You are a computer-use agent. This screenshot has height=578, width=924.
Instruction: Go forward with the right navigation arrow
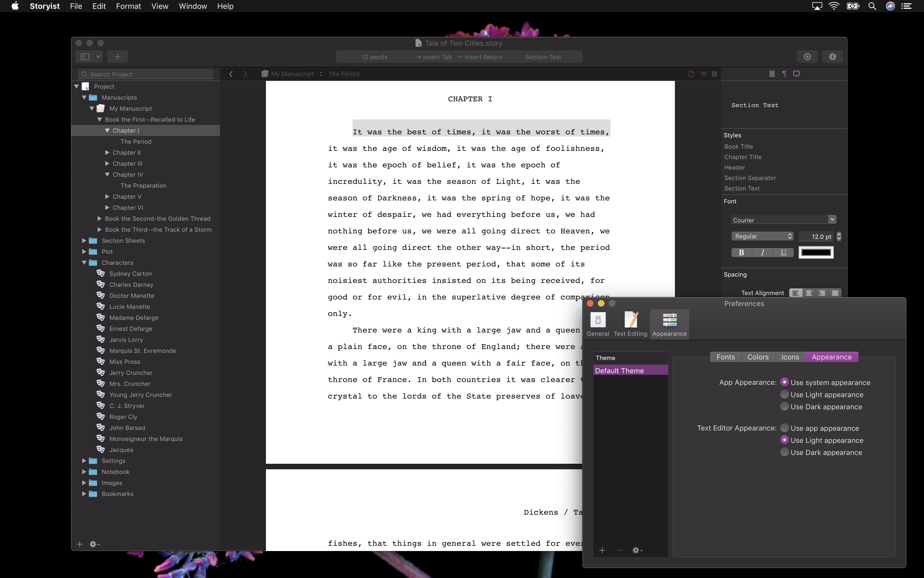tap(245, 74)
